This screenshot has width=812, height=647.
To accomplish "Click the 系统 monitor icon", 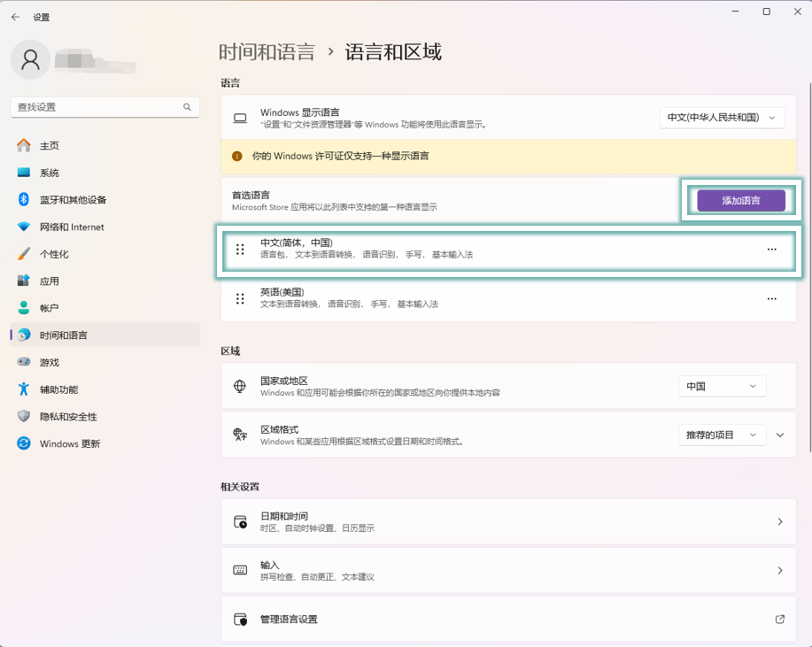I will pos(24,173).
